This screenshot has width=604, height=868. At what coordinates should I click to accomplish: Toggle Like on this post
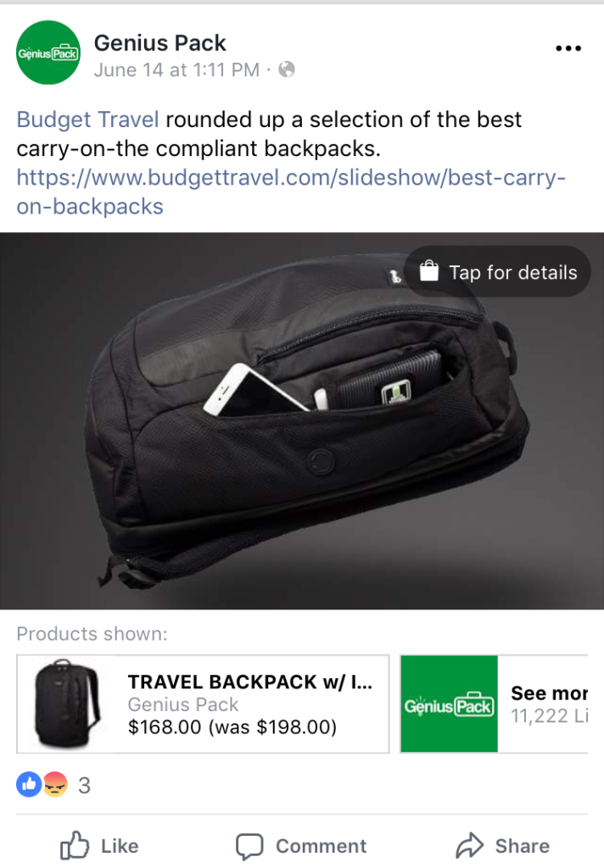pos(100,845)
